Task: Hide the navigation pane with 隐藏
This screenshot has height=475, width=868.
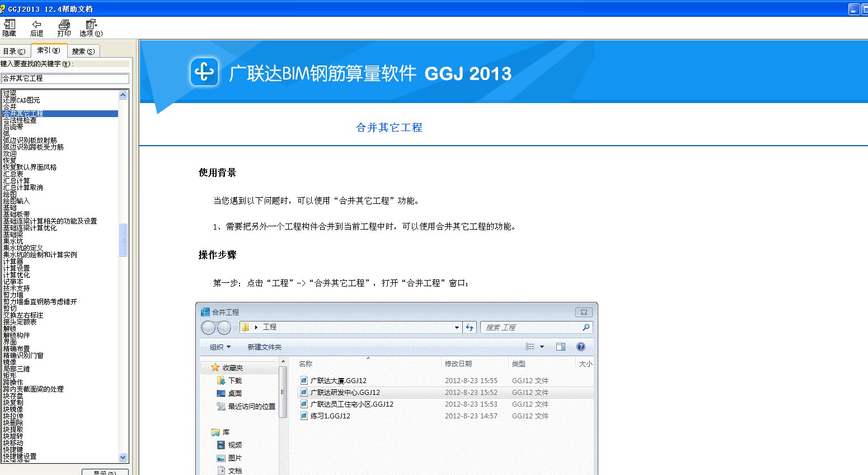Action: pyautogui.click(x=10, y=28)
